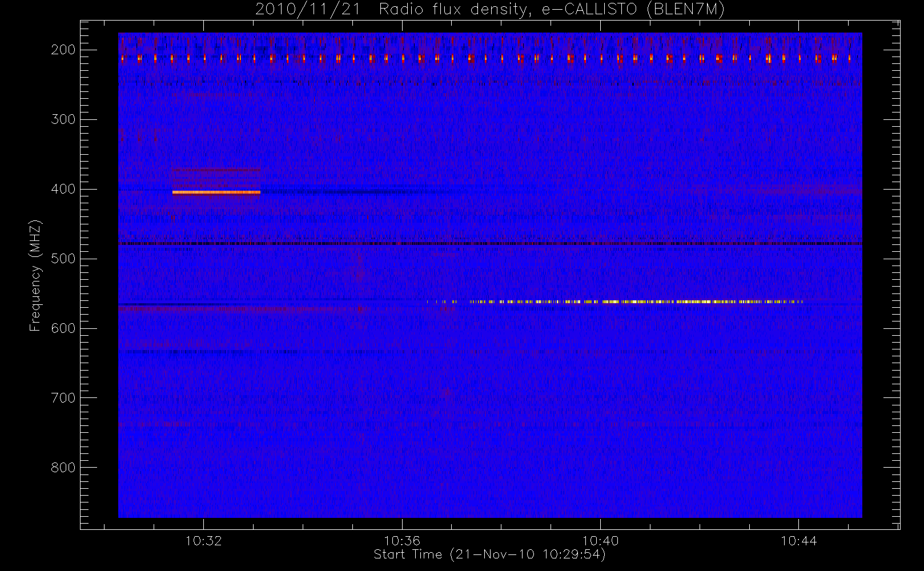This screenshot has height=571, width=924.
Task: Select the 400 frequency tick label
Action: point(63,189)
